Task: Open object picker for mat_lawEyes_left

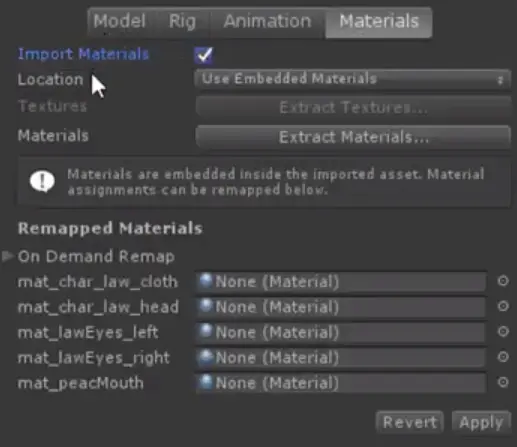Action: (x=503, y=332)
